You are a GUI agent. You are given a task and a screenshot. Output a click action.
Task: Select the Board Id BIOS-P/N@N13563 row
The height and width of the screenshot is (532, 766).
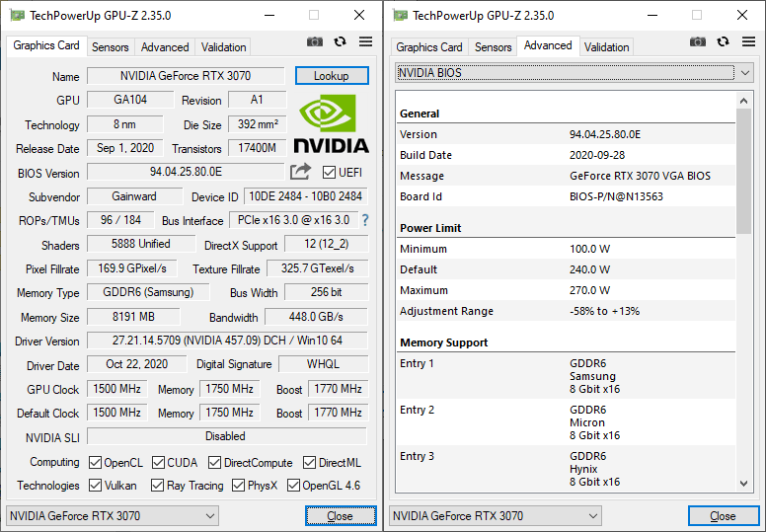pos(566,196)
